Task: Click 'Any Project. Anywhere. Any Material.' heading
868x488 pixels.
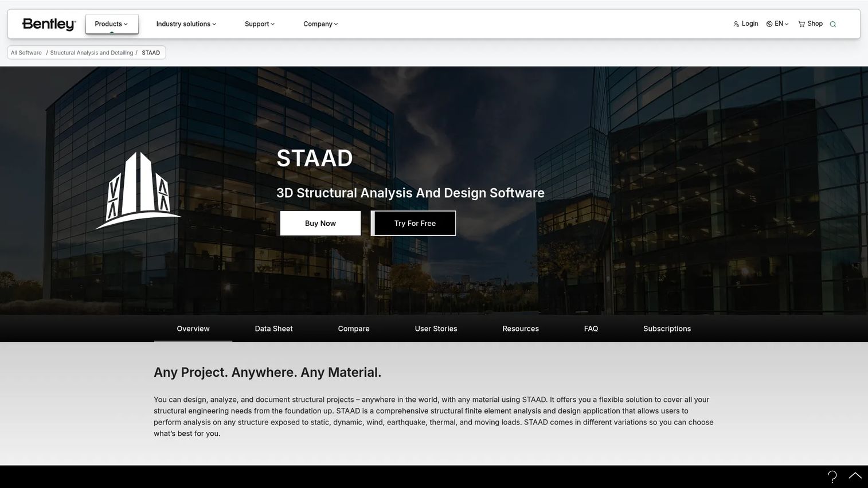Action: coord(267,372)
